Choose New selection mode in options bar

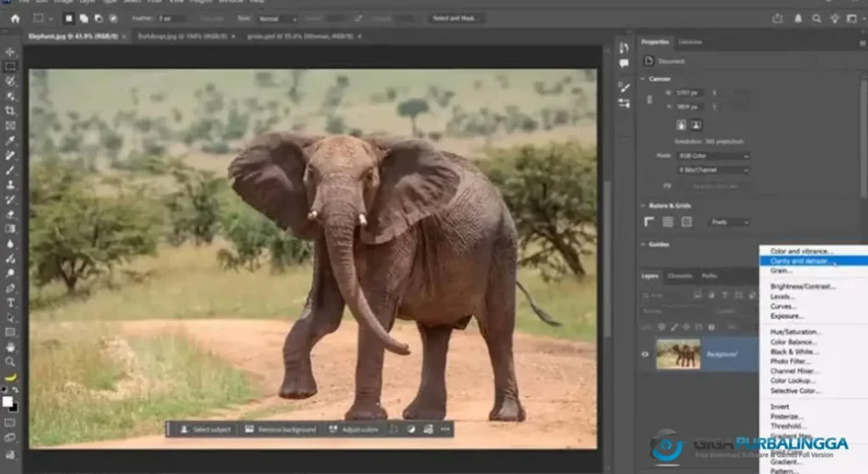(x=69, y=19)
